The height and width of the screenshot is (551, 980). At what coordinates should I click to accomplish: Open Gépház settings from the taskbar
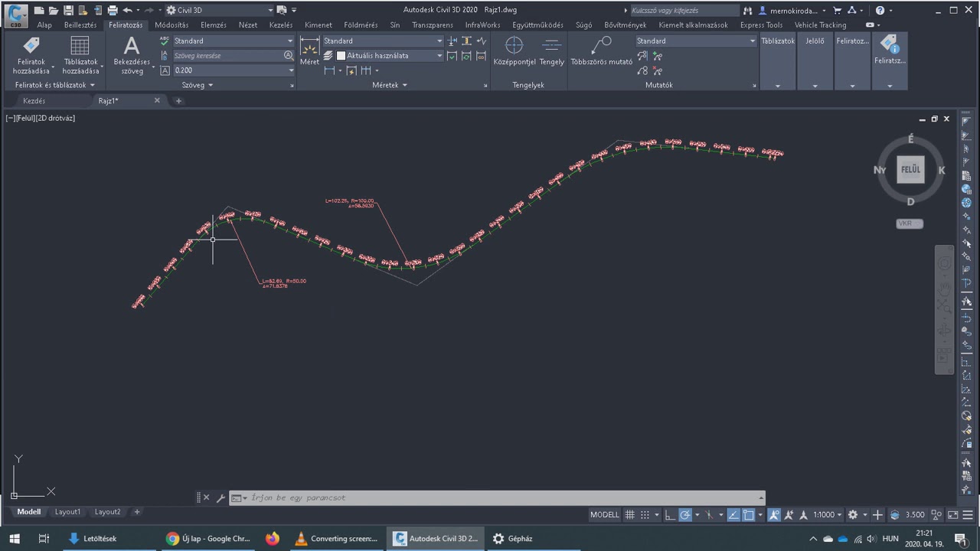(512, 539)
